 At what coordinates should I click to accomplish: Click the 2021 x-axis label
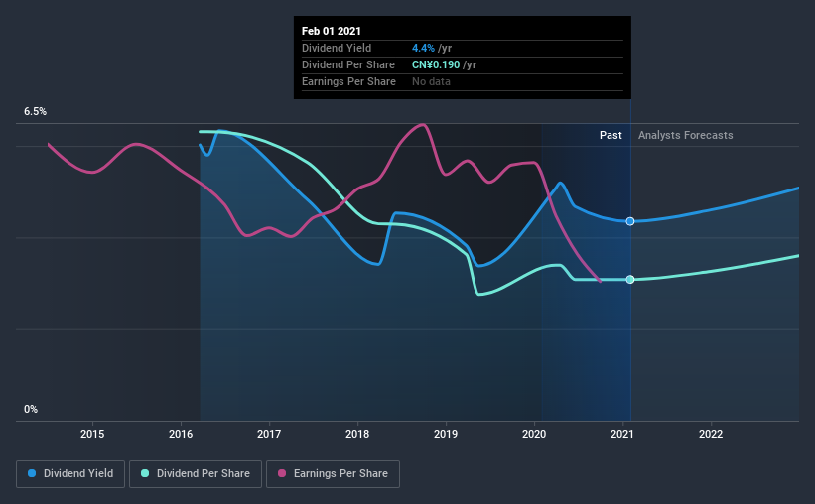coord(622,434)
